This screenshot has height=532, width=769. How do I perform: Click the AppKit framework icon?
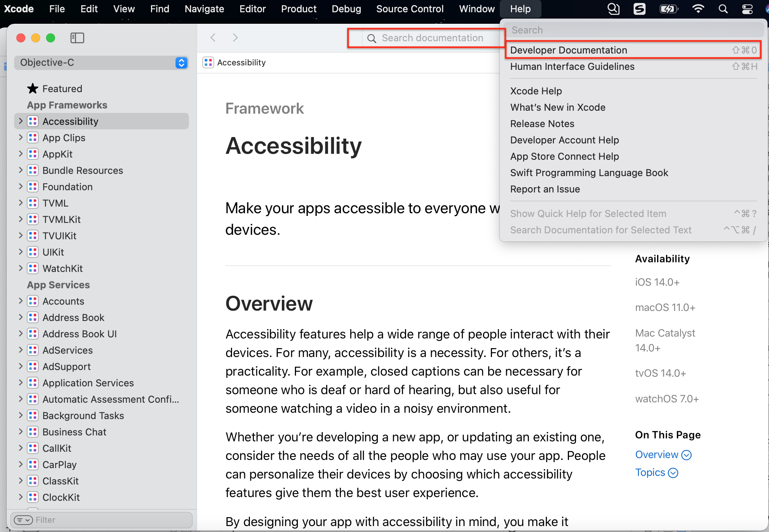pos(33,154)
